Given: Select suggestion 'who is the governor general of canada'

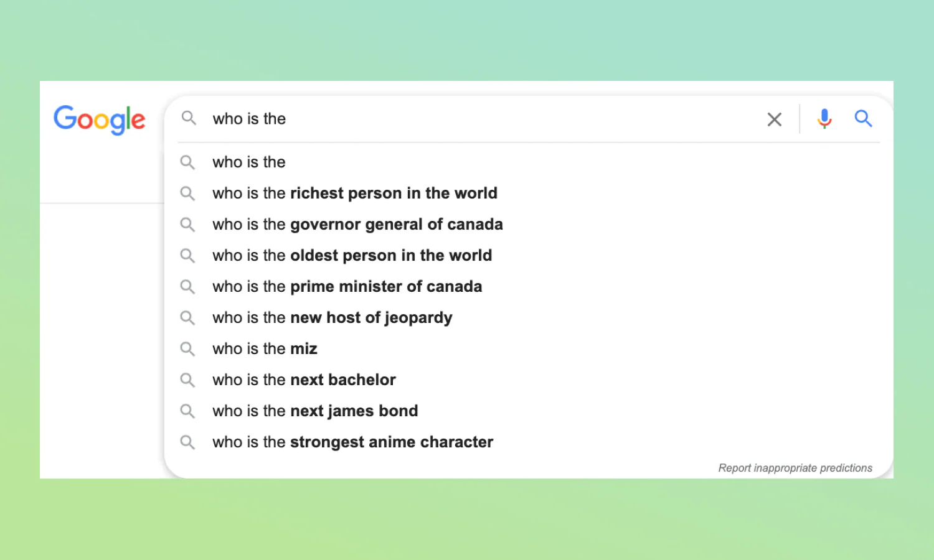Looking at the screenshot, I should (357, 224).
